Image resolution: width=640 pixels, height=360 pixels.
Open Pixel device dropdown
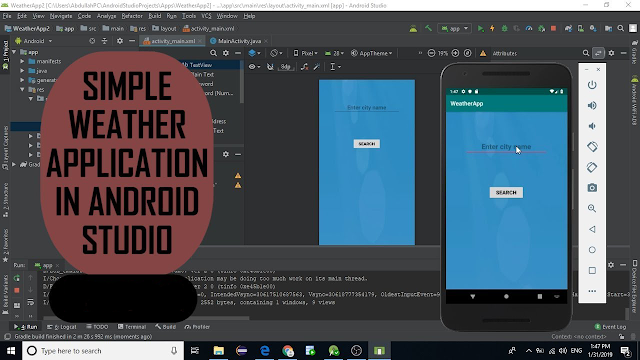(x=305, y=53)
